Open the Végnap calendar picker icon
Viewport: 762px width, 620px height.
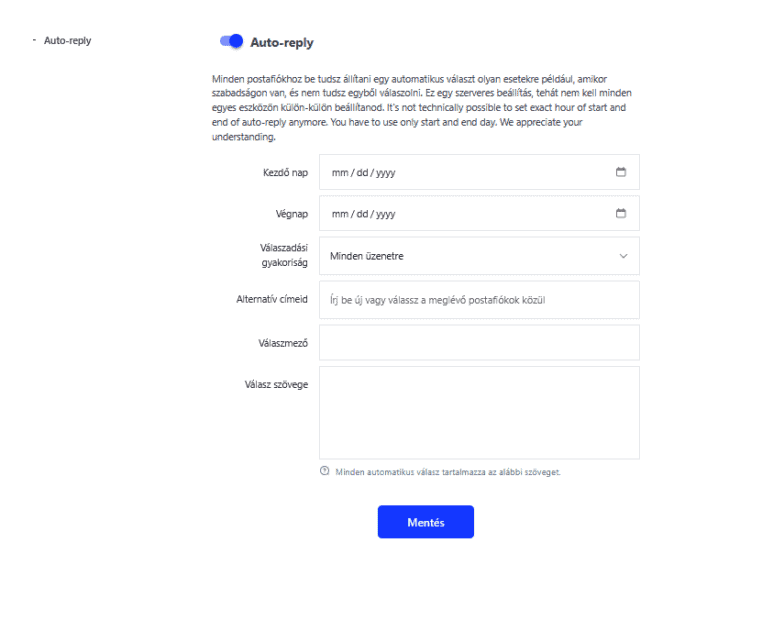(620, 213)
